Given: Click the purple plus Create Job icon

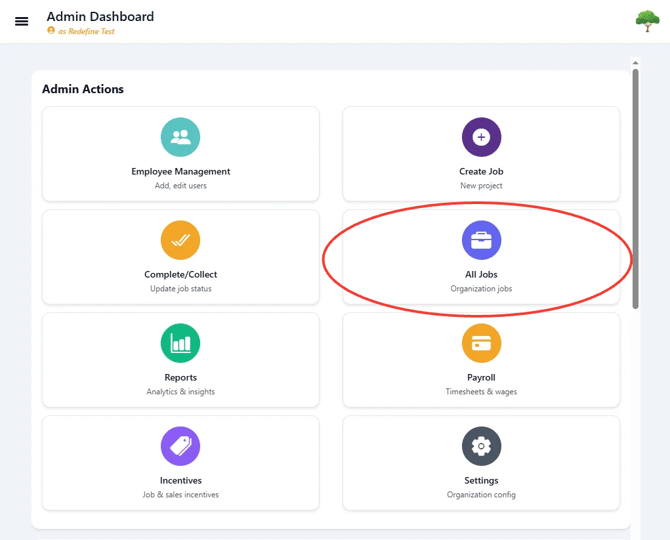Looking at the screenshot, I should pos(481,137).
